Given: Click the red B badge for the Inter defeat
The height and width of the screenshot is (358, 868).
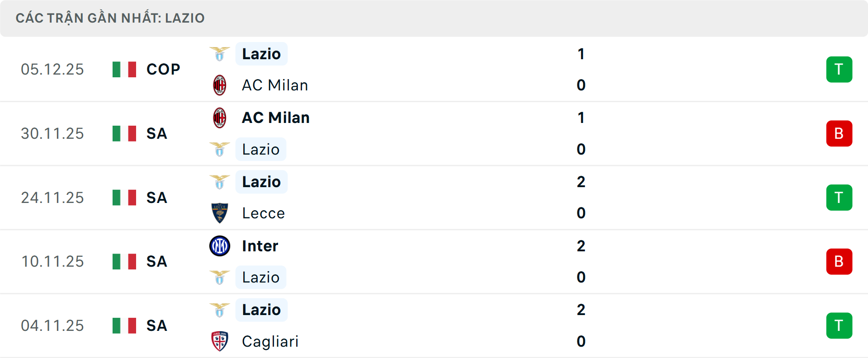Looking at the screenshot, I should pyautogui.click(x=840, y=261).
